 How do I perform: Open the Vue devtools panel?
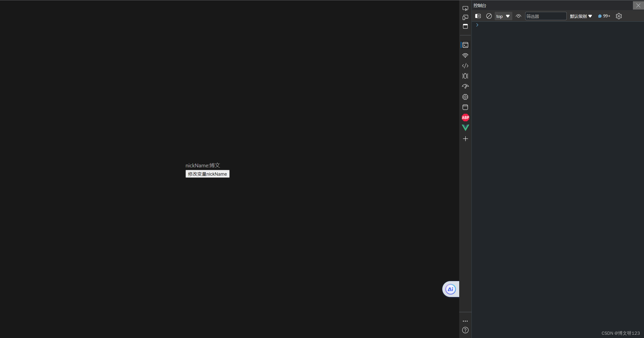coord(465,128)
